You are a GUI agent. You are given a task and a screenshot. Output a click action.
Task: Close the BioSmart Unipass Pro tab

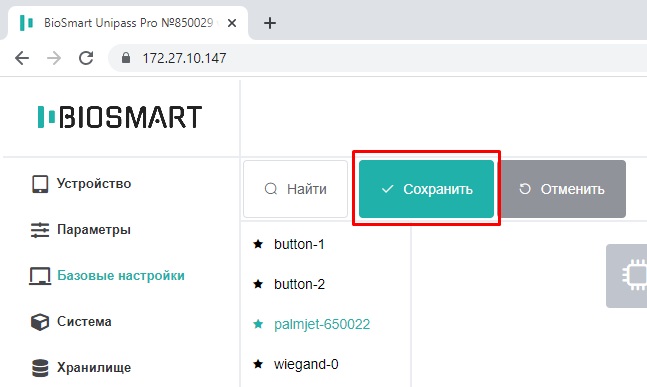pos(232,23)
